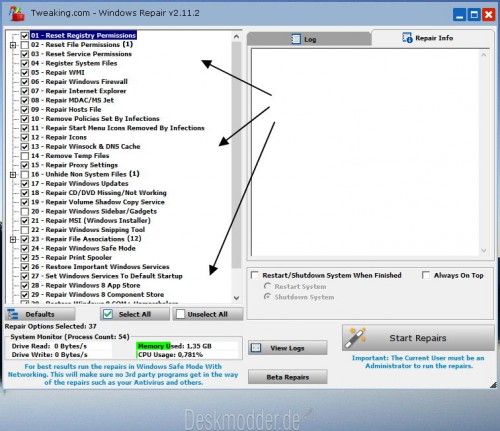Switch to the Log tab
Screen dimensions: 500x431
[x=309, y=39]
